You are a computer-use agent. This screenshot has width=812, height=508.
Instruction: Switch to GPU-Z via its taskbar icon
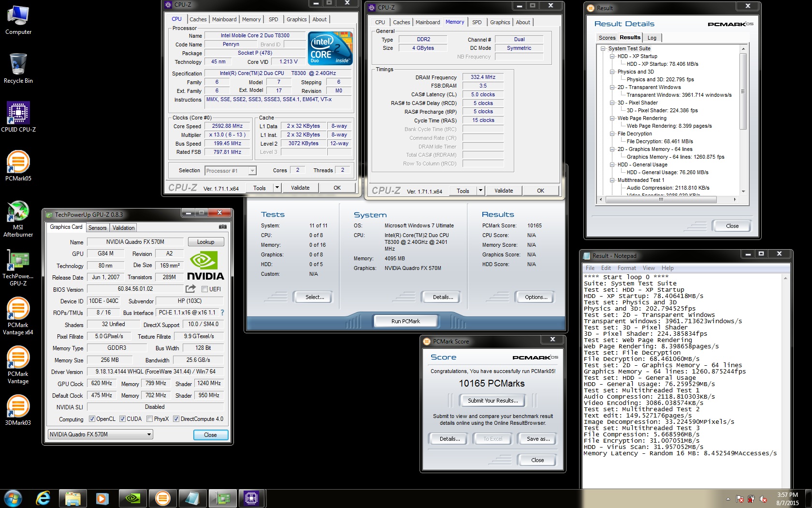(x=223, y=498)
